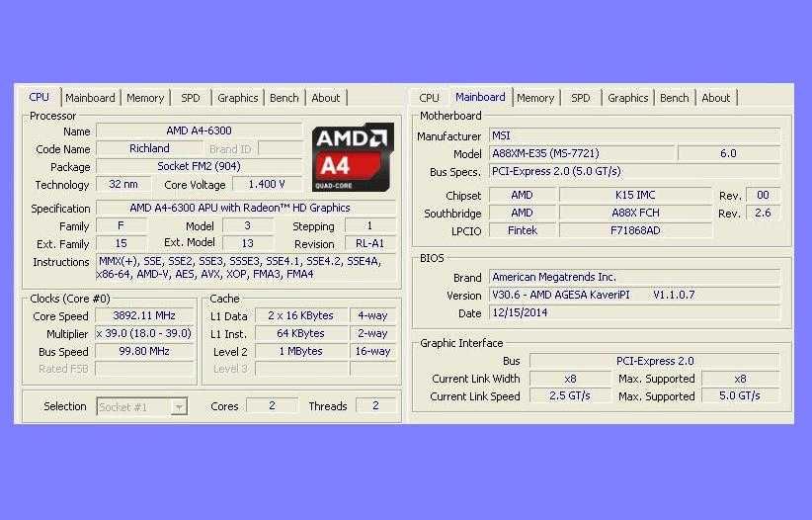Select SPD tab in right window
Screen dimensions: 812x520
point(581,98)
